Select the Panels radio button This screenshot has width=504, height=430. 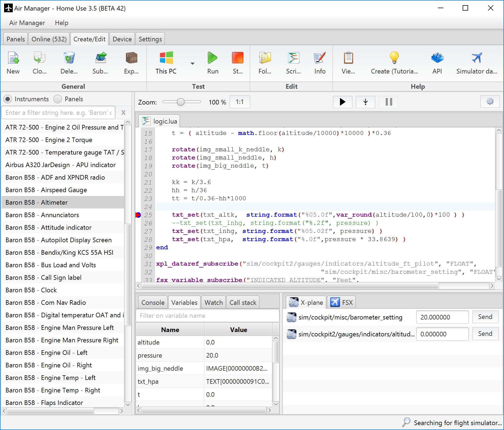click(58, 99)
